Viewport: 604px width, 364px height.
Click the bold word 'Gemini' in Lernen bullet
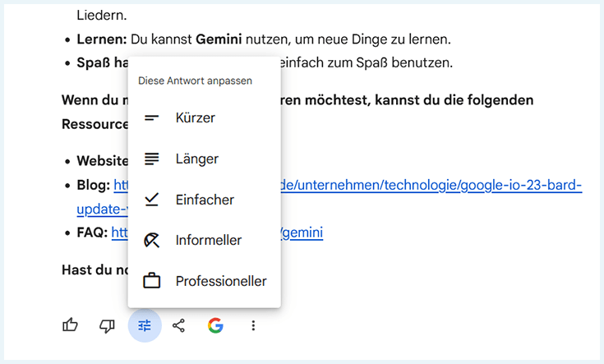coord(219,39)
